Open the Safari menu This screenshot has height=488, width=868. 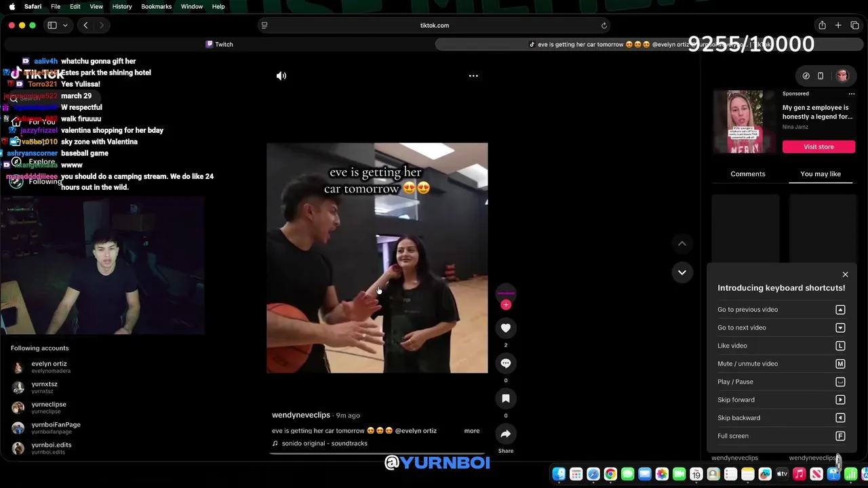[33, 6]
